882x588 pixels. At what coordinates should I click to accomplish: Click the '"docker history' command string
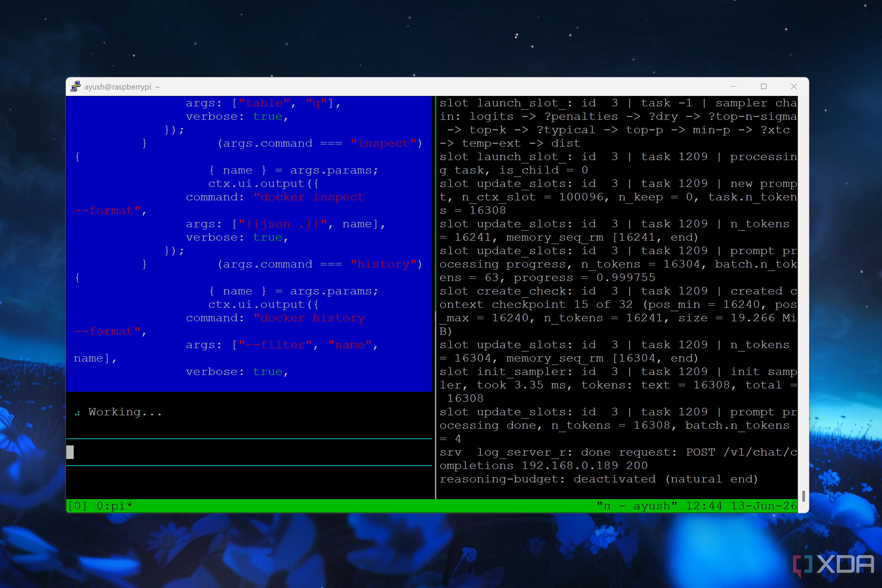coord(309,318)
